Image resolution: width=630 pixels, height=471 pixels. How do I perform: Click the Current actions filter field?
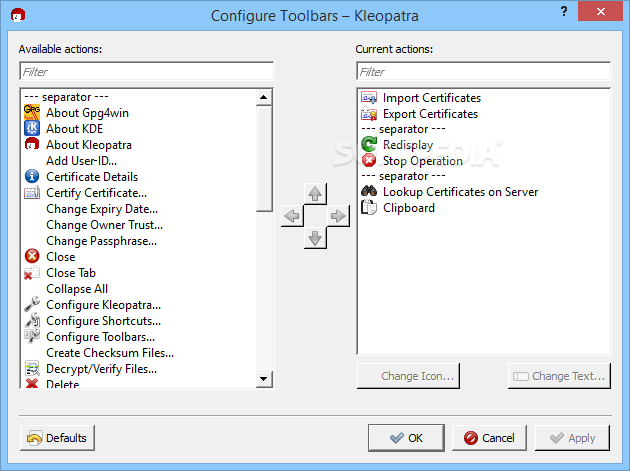[483, 72]
